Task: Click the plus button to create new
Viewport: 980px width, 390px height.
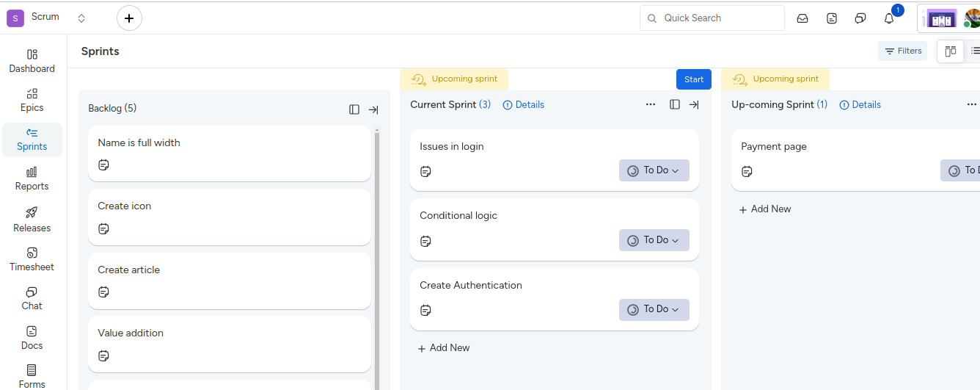Action: [129, 18]
